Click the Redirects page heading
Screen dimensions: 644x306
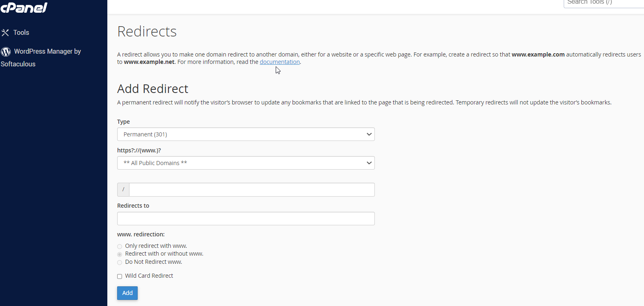(147, 32)
